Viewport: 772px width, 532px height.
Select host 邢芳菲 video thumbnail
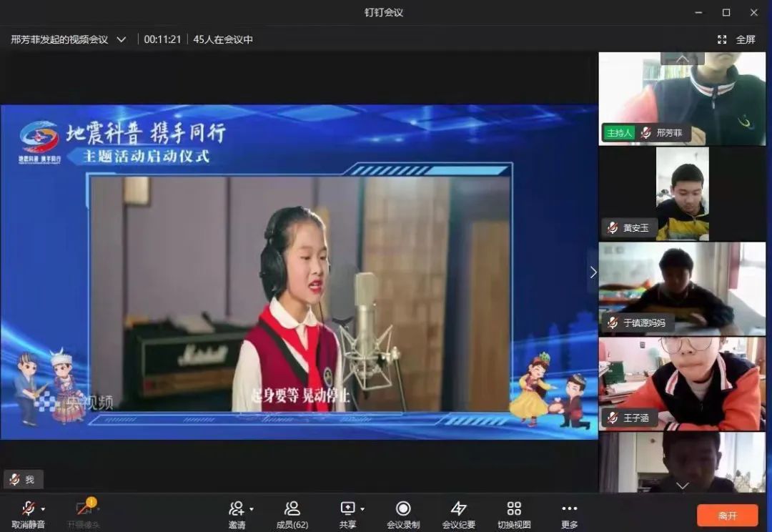coord(682,99)
